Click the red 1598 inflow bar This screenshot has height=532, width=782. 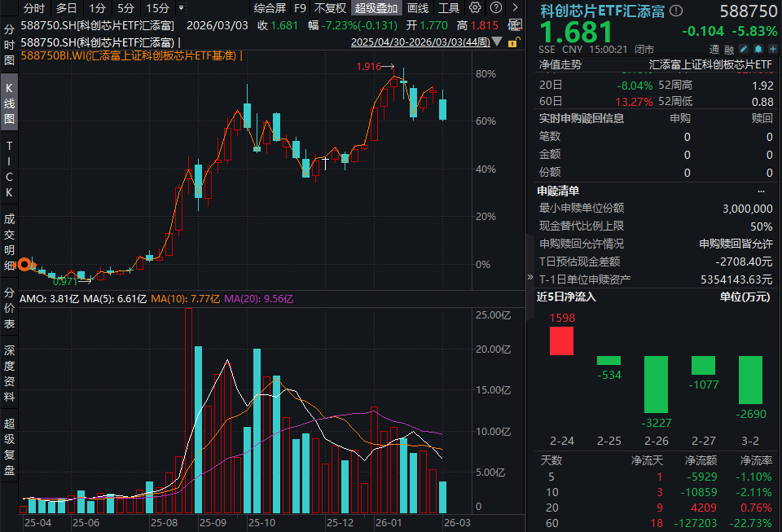pyautogui.click(x=561, y=340)
